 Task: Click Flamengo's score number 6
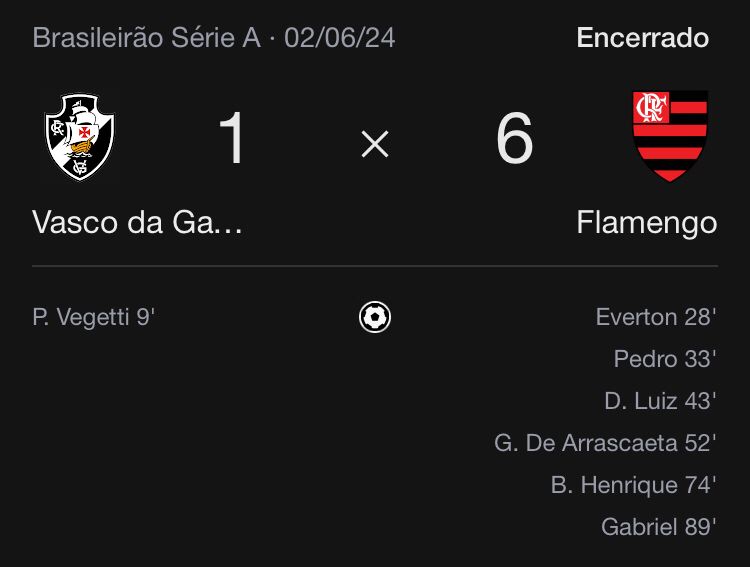tap(515, 138)
